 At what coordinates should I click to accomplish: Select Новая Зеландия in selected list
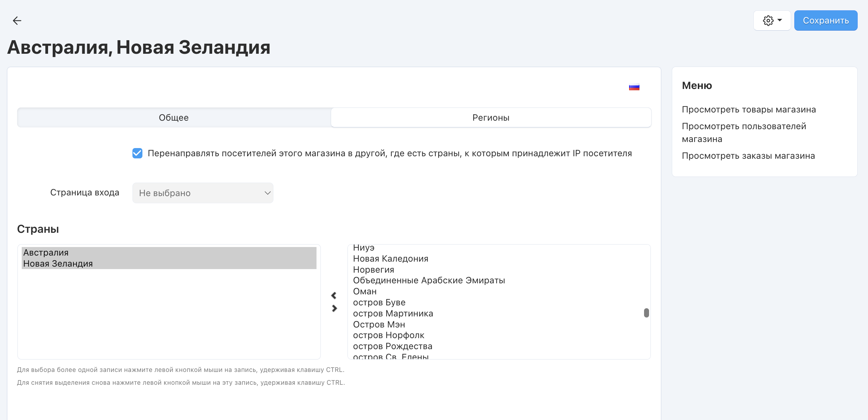pyautogui.click(x=58, y=264)
